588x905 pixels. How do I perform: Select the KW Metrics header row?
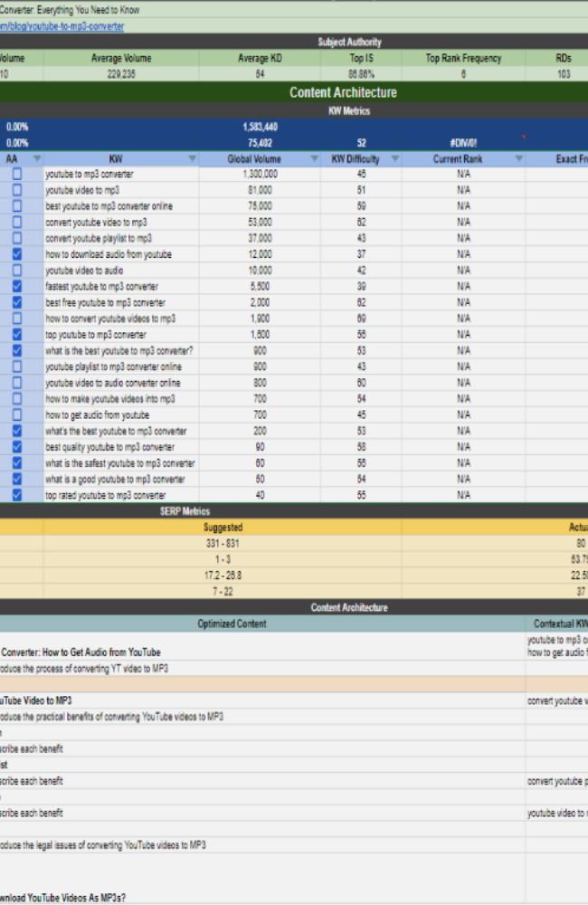pyautogui.click(x=349, y=110)
